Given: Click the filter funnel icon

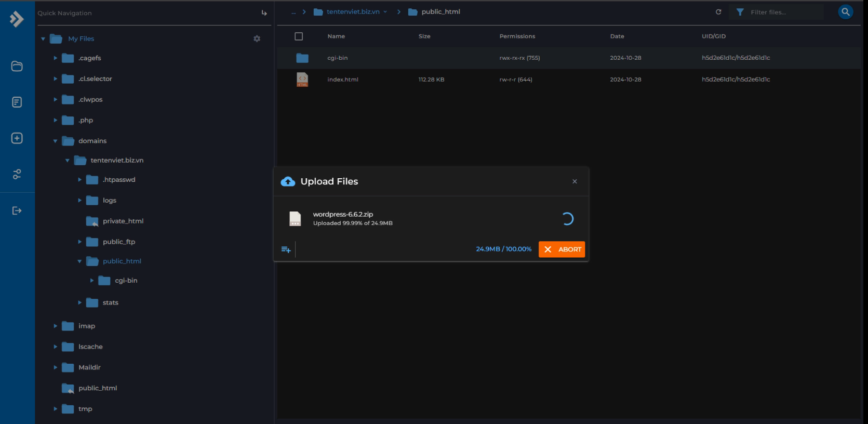Looking at the screenshot, I should click(740, 12).
